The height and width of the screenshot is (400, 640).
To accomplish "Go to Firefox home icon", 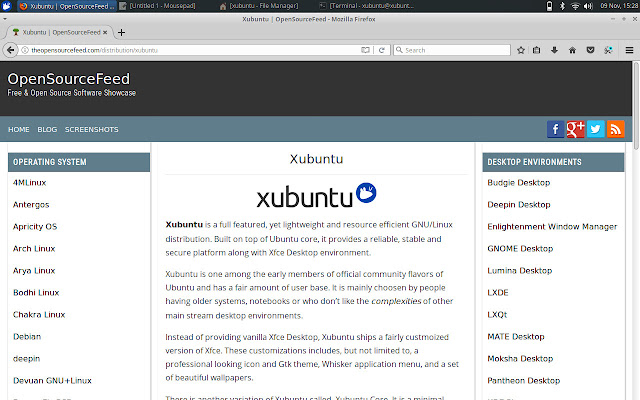I will (572, 50).
